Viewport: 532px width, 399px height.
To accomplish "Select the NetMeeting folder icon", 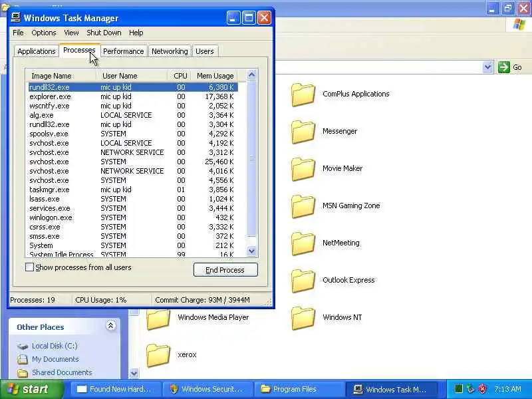I will point(303,243).
